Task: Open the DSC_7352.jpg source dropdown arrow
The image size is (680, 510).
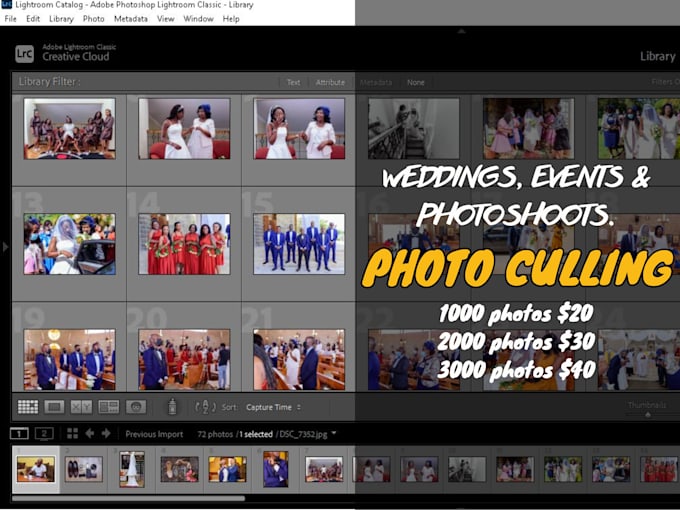Action: (333, 433)
